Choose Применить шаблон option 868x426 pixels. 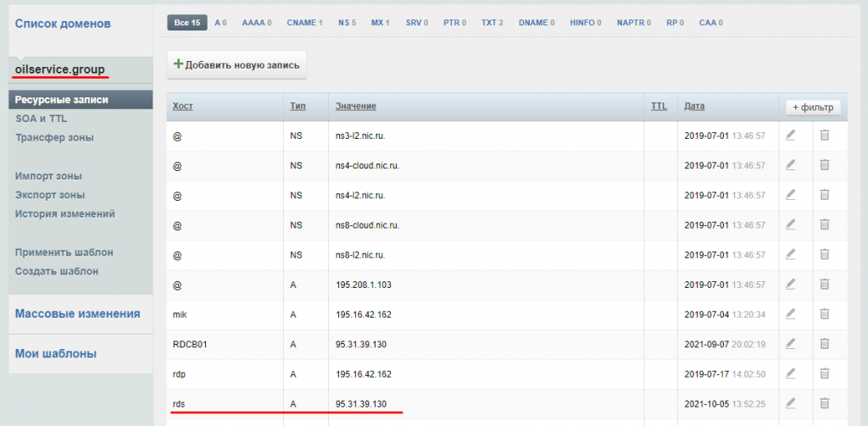pos(64,252)
